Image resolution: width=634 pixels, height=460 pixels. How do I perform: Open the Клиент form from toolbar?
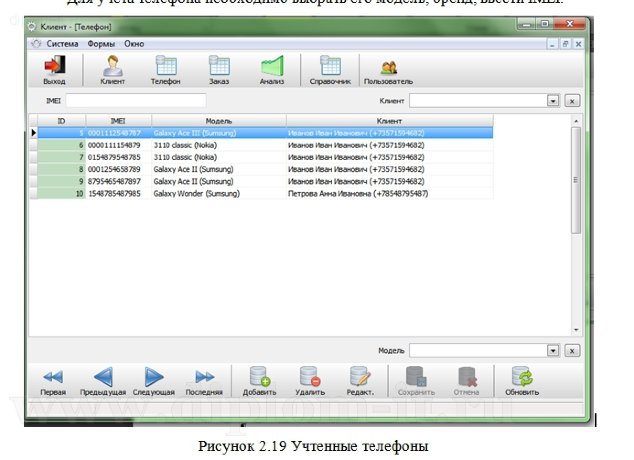pyautogui.click(x=112, y=69)
